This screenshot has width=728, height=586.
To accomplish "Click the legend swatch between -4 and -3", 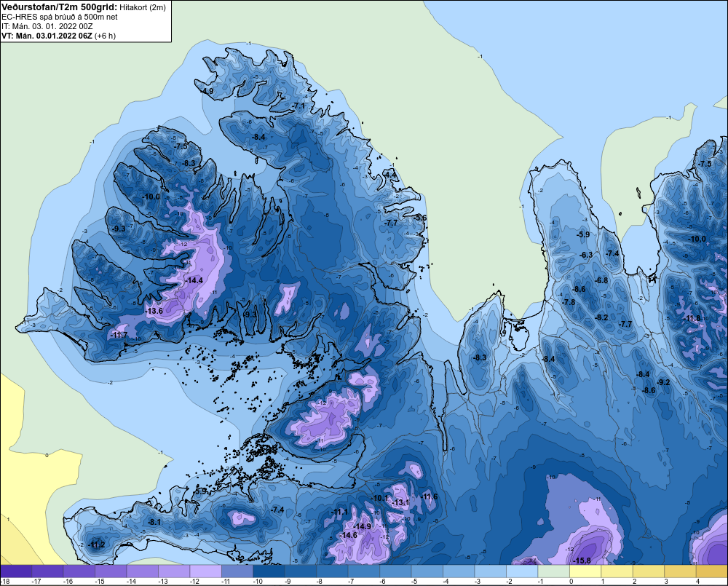I will pyautogui.click(x=458, y=571).
